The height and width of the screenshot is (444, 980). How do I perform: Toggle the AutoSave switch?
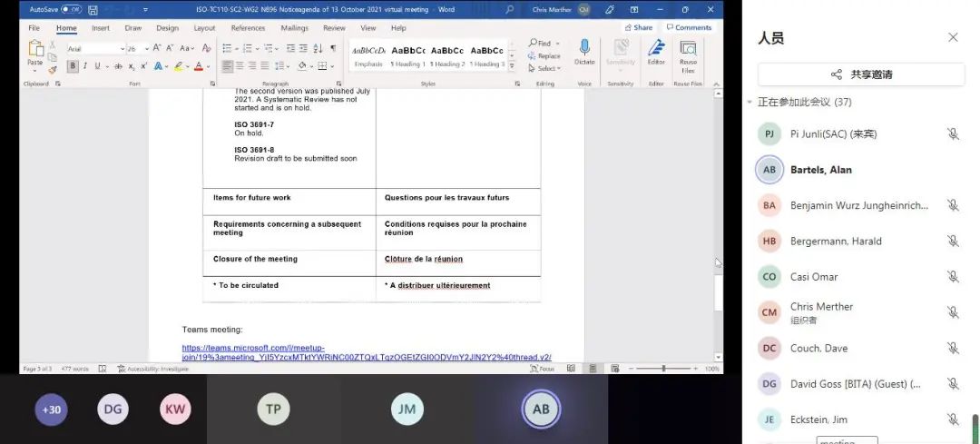coord(71,9)
